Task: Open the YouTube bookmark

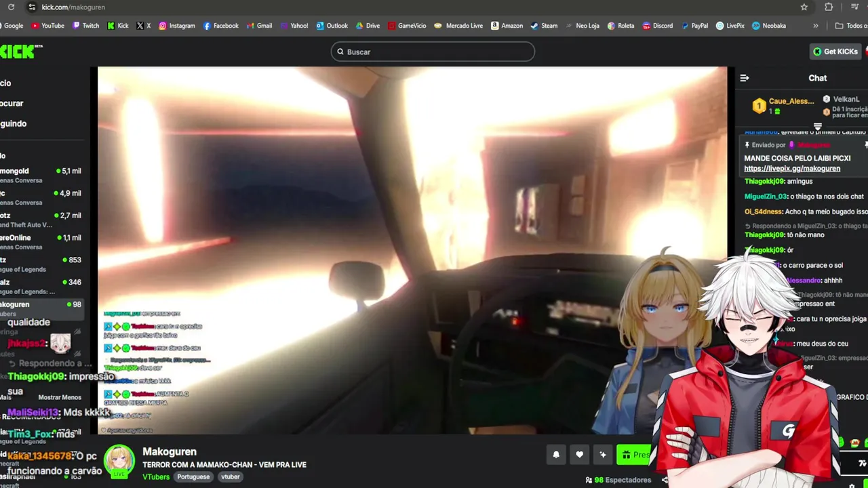Action: pos(47,26)
